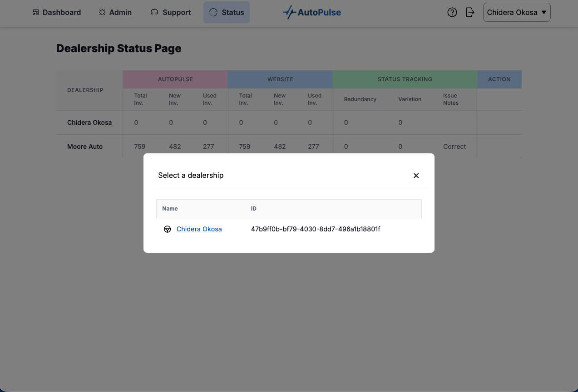Click the AutoPulse logo

312,13
